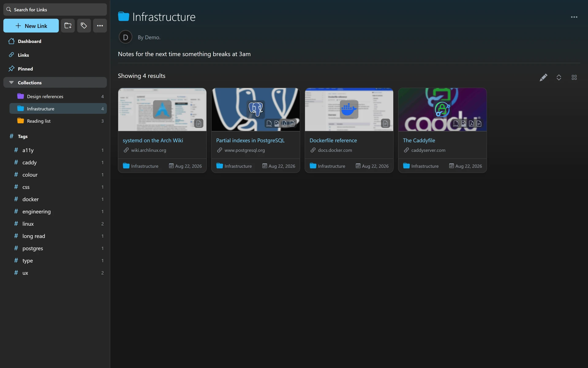Click Dockerfile card readable format icon
This screenshot has width=588, height=368.
pyautogui.click(x=385, y=123)
